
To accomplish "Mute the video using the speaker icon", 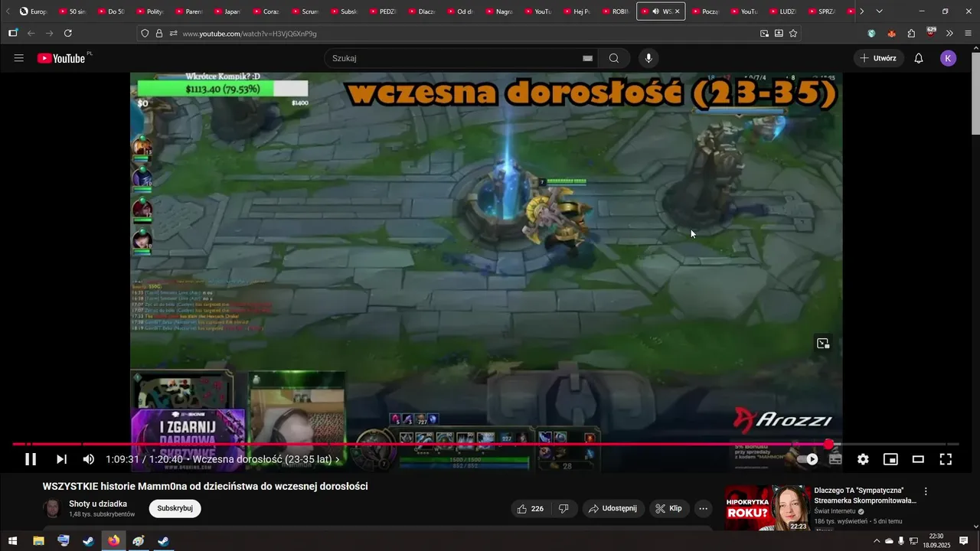I will click(89, 459).
